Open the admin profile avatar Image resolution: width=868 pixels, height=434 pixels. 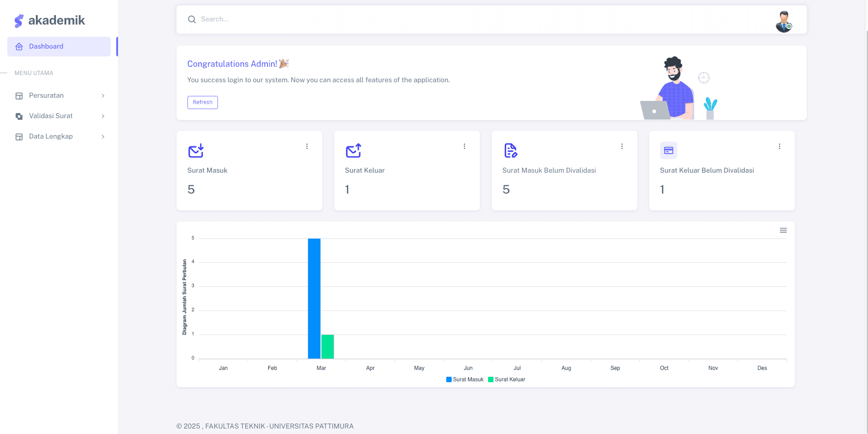point(784,21)
